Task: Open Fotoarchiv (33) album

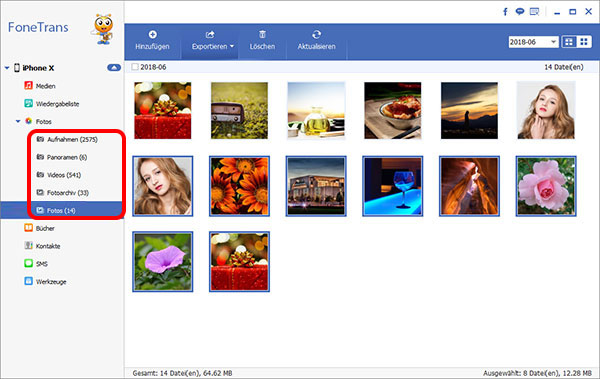Action: (x=62, y=193)
